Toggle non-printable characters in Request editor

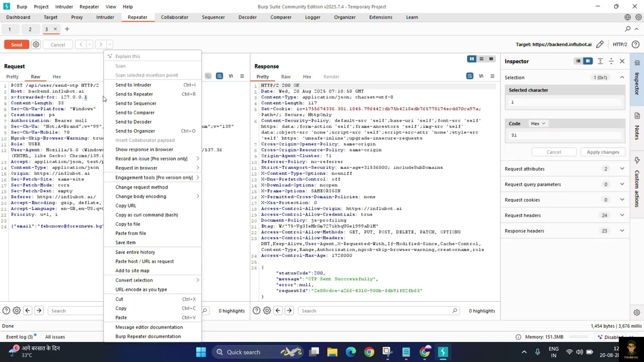click(231, 76)
